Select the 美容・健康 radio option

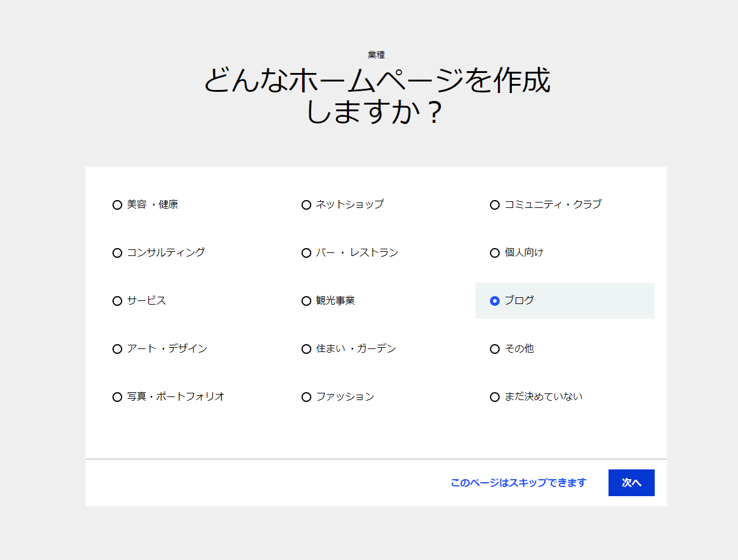(117, 205)
